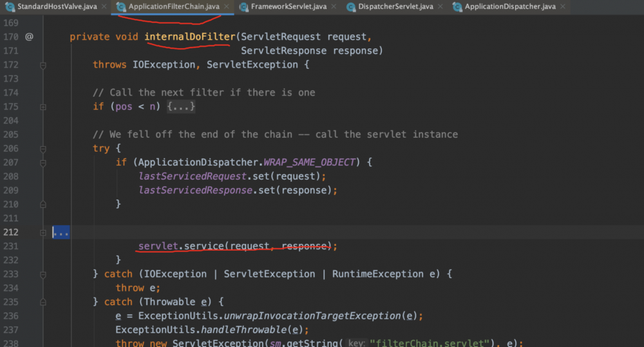
Task: Expand the highlighted ... fold on line 212
Action: click(x=61, y=232)
